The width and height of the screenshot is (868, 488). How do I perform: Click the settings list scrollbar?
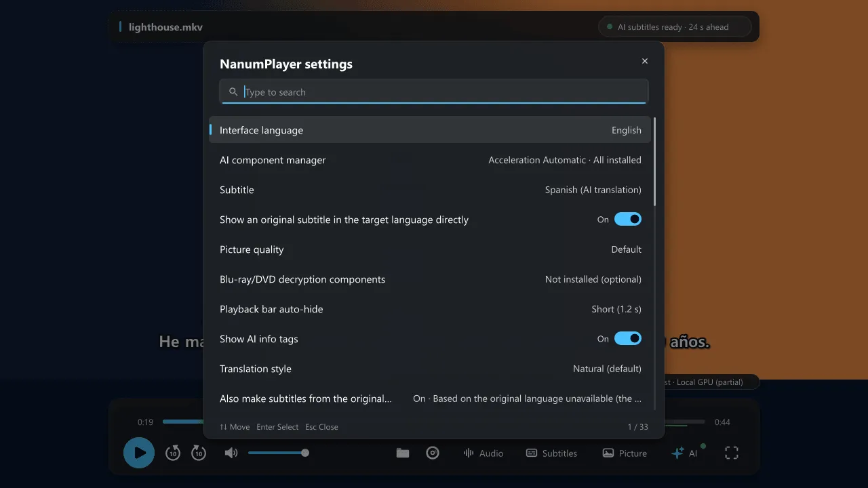(654, 161)
